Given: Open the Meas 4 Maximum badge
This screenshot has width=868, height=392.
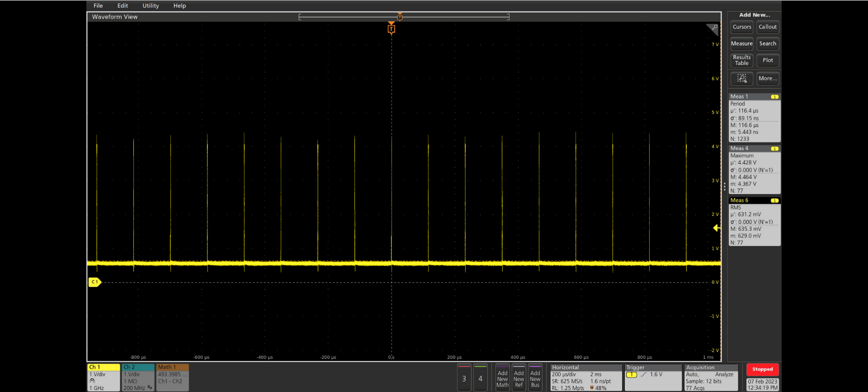Looking at the screenshot, I should (754, 170).
